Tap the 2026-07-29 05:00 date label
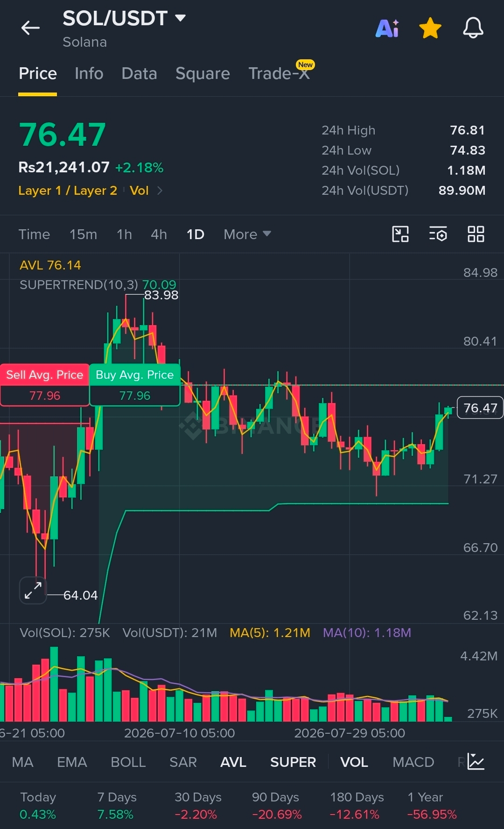This screenshot has width=504, height=829. click(x=350, y=733)
